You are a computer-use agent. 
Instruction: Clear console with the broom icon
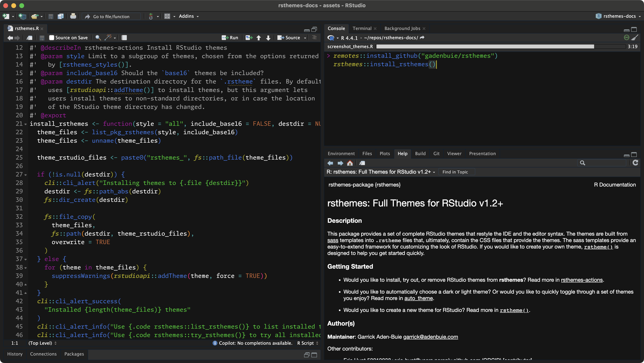(x=635, y=37)
